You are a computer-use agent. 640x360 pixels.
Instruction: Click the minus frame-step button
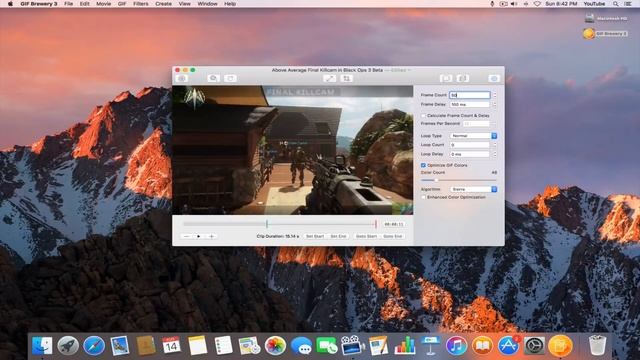point(187,236)
